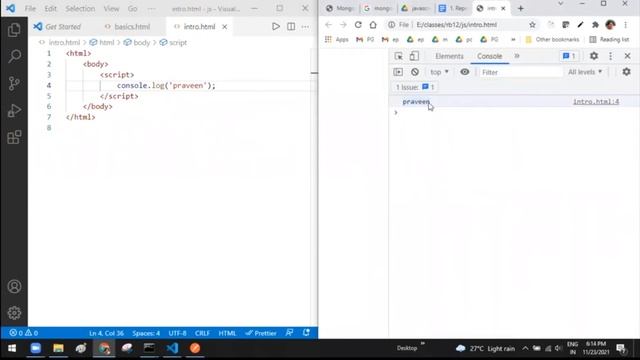Screen dimensions: 640x360
Task: Open the Apps bookmark shortcut
Action: pyautogui.click(x=337, y=39)
